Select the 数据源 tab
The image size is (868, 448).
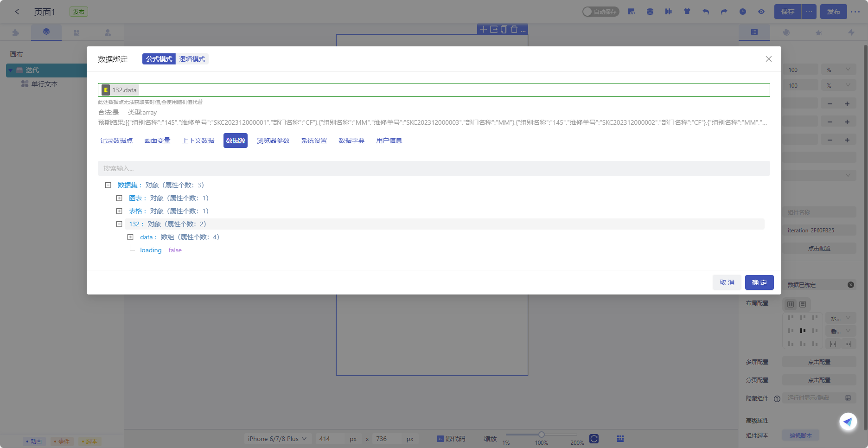(236, 141)
